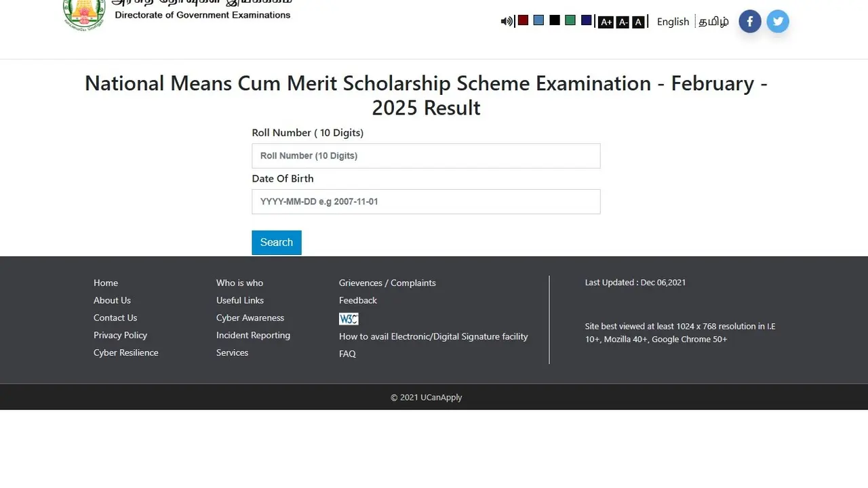Open the Facebook page icon

coord(749,21)
